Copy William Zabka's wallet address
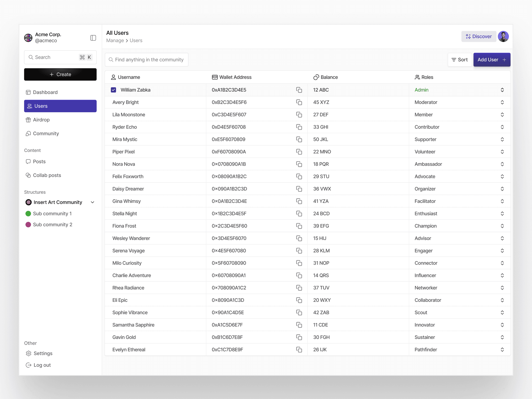Image resolution: width=532 pixels, height=399 pixels. click(x=299, y=90)
